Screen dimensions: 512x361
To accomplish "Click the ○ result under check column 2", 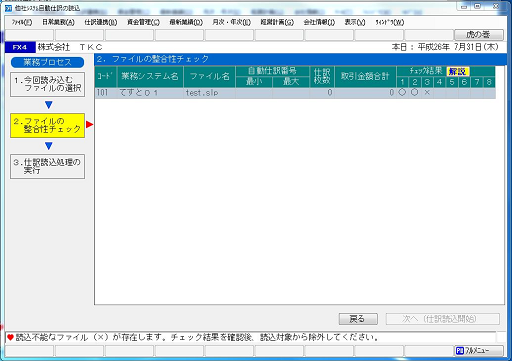I will click(415, 92).
